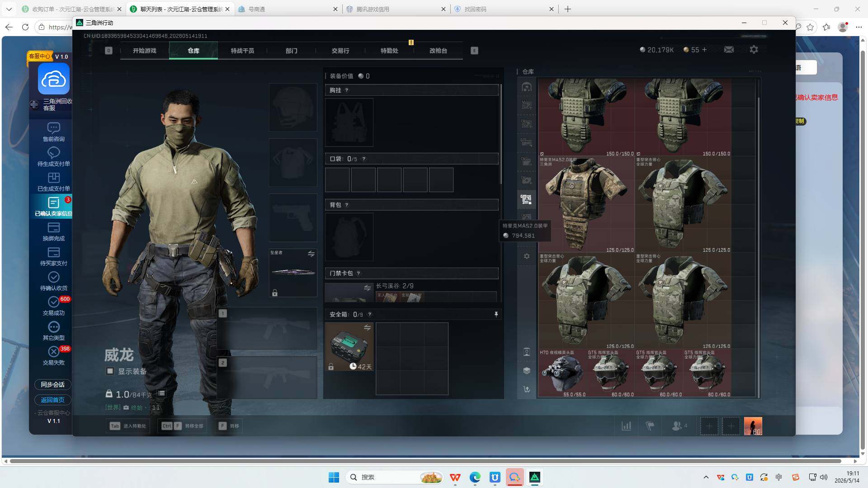
Task: Toggle the 显示装备 checkbox
Action: [x=110, y=371]
